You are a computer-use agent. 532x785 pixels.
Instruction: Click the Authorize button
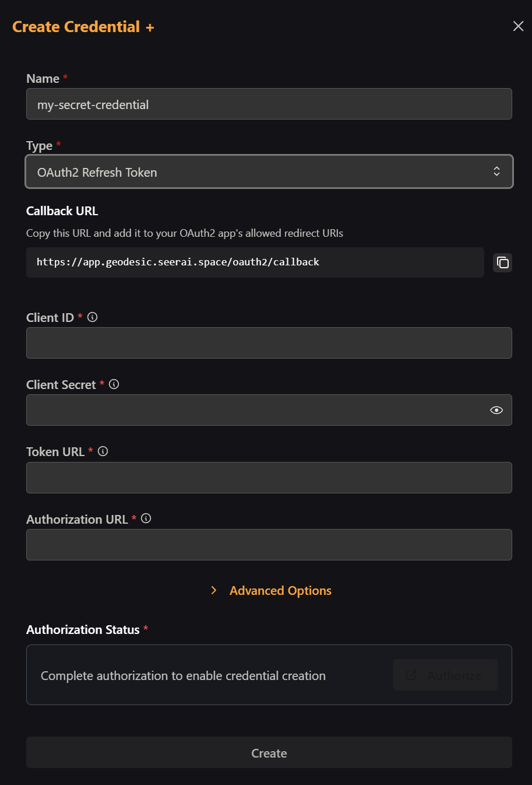click(445, 675)
